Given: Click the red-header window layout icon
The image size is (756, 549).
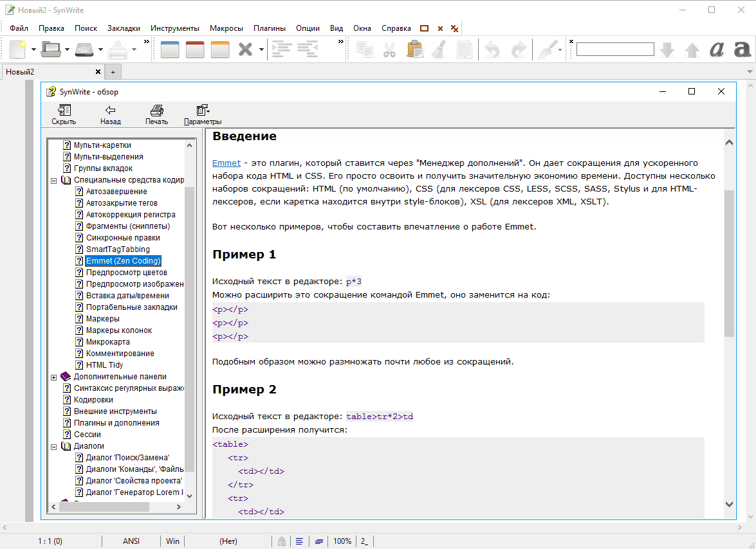Looking at the screenshot, I should coord(195,49).
